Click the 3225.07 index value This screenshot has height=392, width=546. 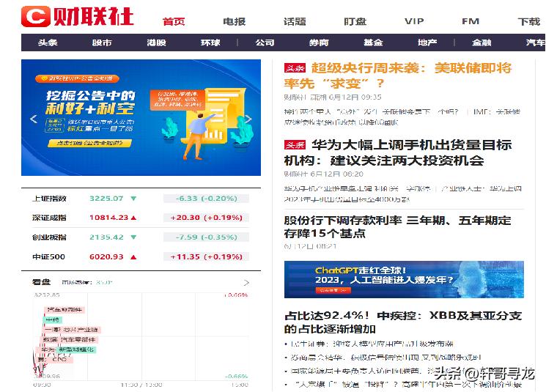pos(106,199)
